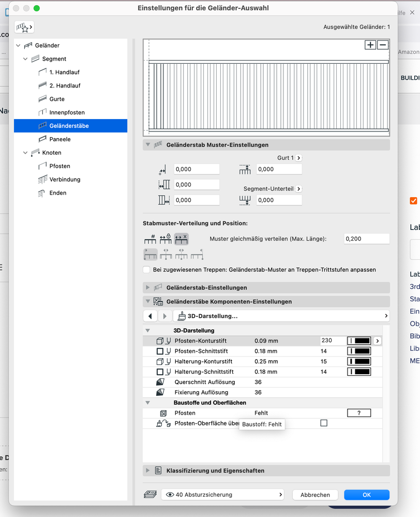
Task: Select Paneele in tree
Action: (x=59, y=139)
